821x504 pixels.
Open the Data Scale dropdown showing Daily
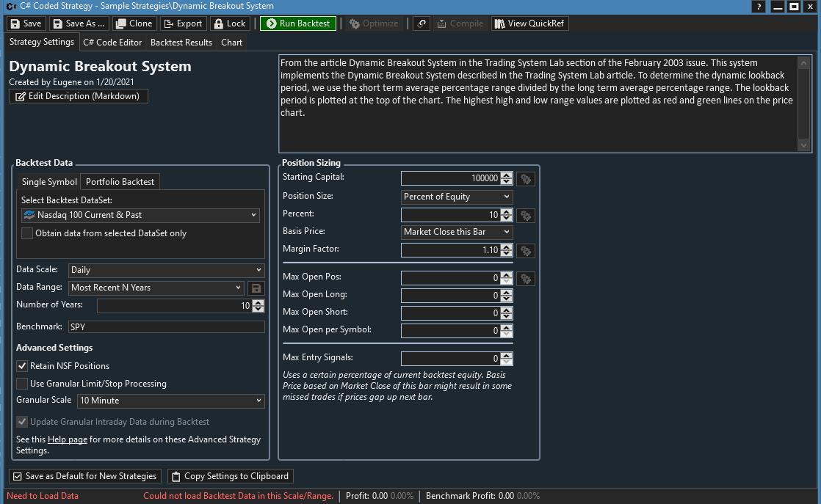[166, 270]
